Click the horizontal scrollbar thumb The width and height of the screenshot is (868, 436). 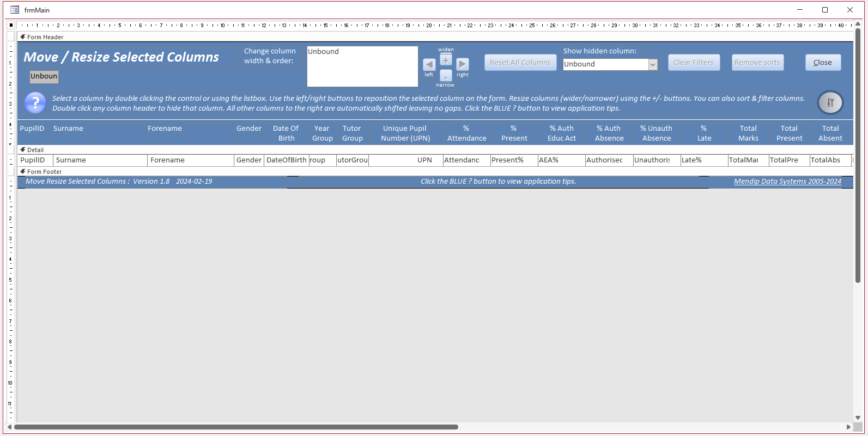point(236,427)
